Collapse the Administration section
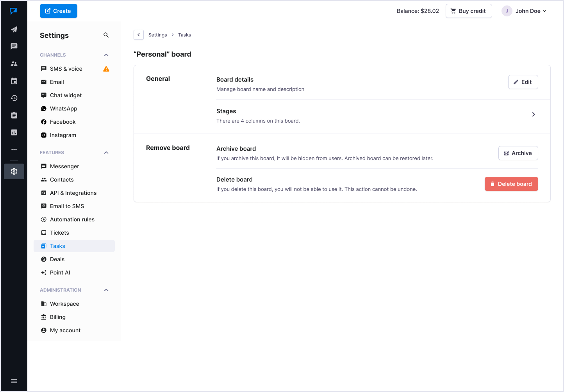This screenshot has width=564, height=392. click(106, 290)
